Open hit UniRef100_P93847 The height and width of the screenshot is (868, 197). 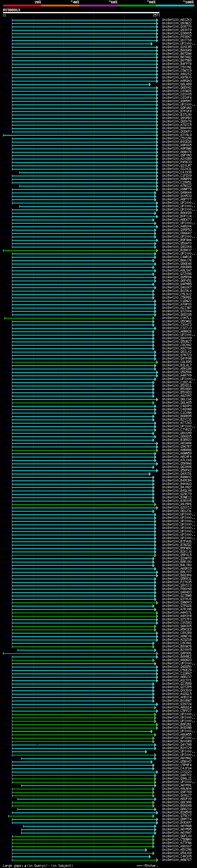click(177, 37)
